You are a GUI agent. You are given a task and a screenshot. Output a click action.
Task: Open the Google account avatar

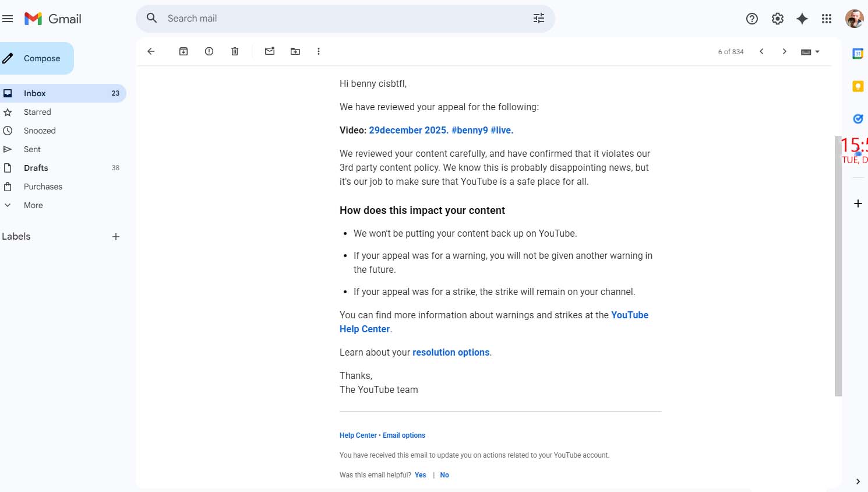point(855,19)
